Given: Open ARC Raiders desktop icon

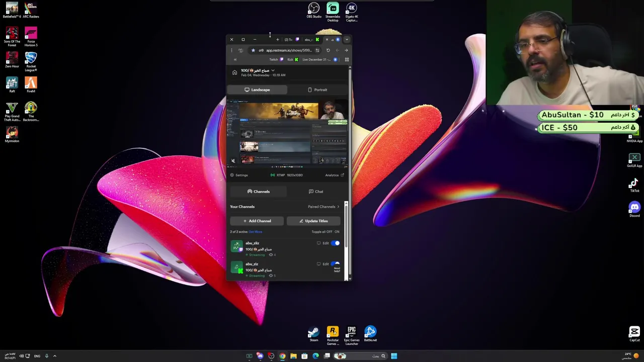Looking at the screenshot, I should (x=31, y=11).
